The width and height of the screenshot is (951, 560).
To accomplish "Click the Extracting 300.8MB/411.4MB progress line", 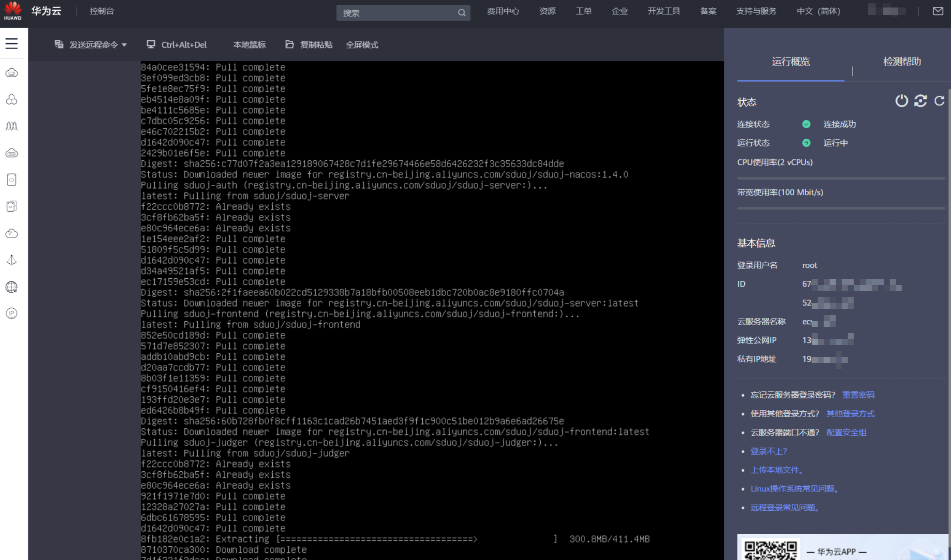I will [x=395, y=539].
